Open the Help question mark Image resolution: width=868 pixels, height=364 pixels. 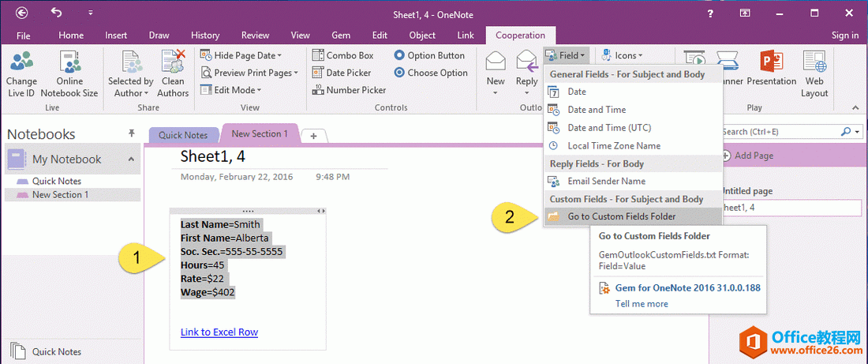[x=710, y=14]
